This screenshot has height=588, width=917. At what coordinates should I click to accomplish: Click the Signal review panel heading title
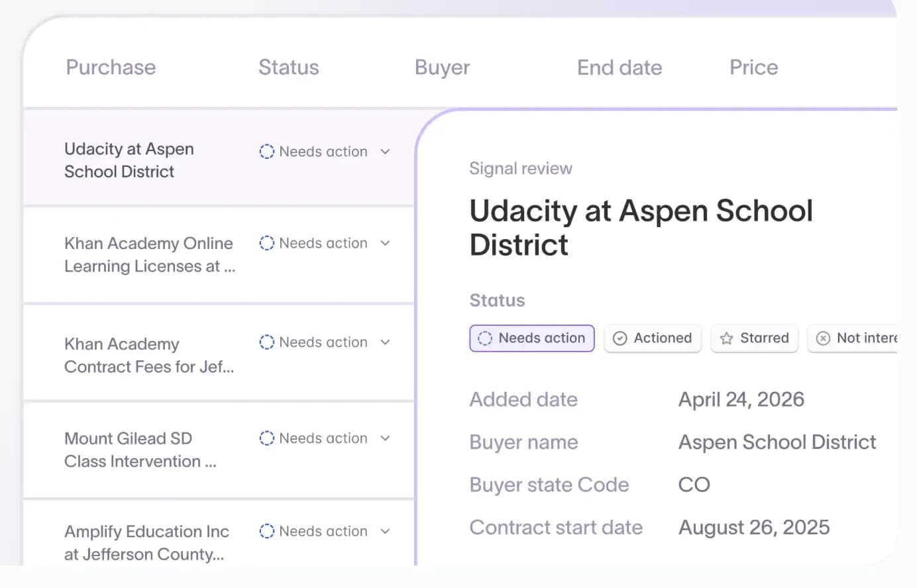tap(641, 228)
